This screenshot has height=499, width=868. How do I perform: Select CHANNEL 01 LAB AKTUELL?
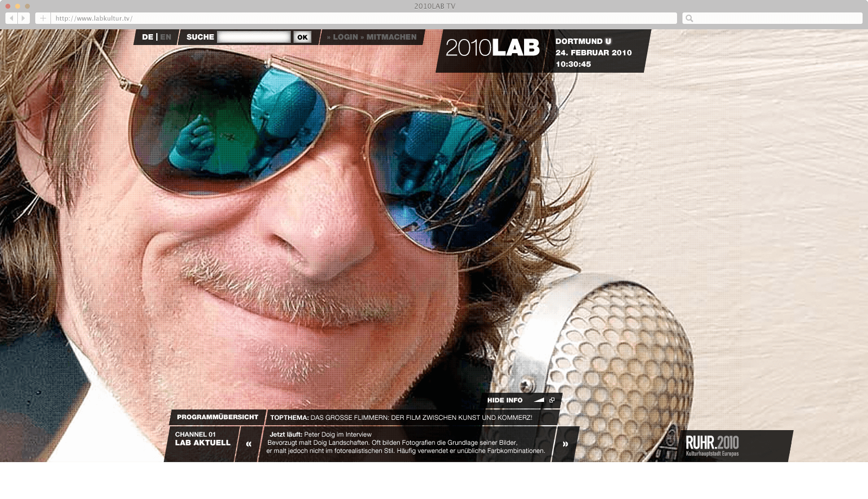(203, 439)
